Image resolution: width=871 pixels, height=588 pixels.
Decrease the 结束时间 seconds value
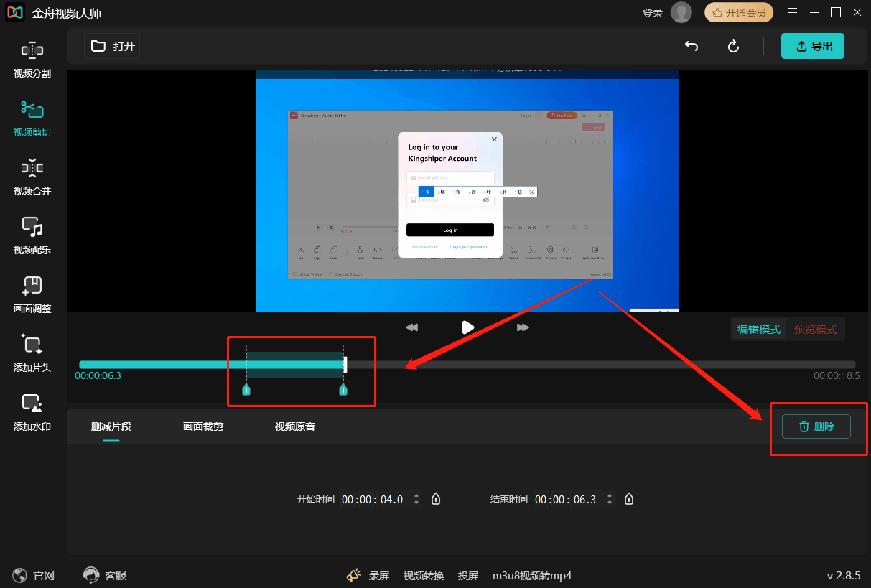tap(610, 503)
